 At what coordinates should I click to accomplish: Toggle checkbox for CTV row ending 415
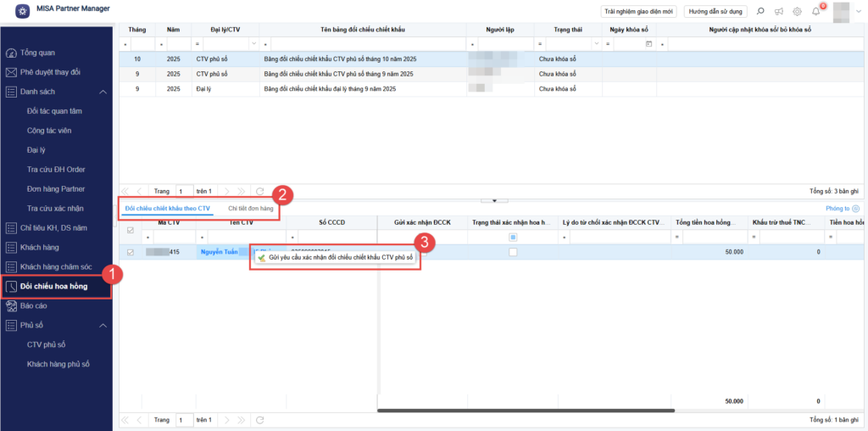pyautogui.click(x=131, y=252)
